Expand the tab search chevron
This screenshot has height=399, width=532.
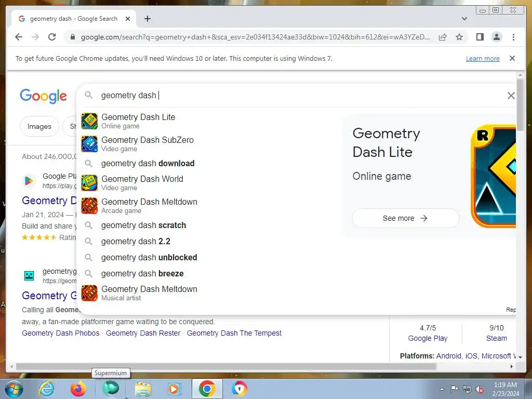pos(464,19)
